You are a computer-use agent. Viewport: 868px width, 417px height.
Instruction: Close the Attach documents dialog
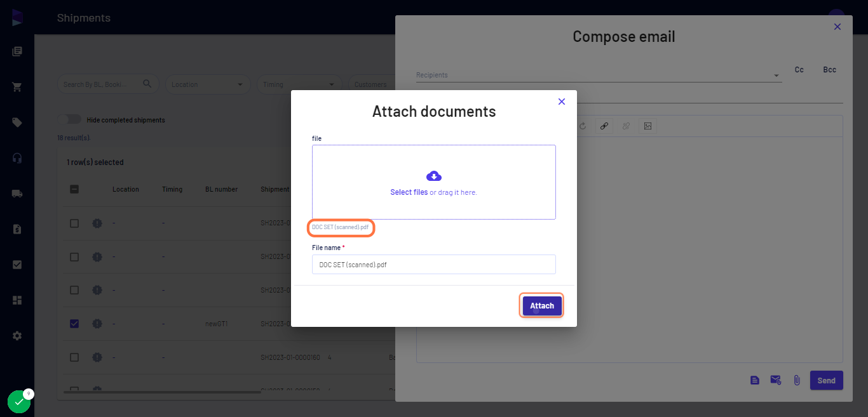[x=562, y=102]
